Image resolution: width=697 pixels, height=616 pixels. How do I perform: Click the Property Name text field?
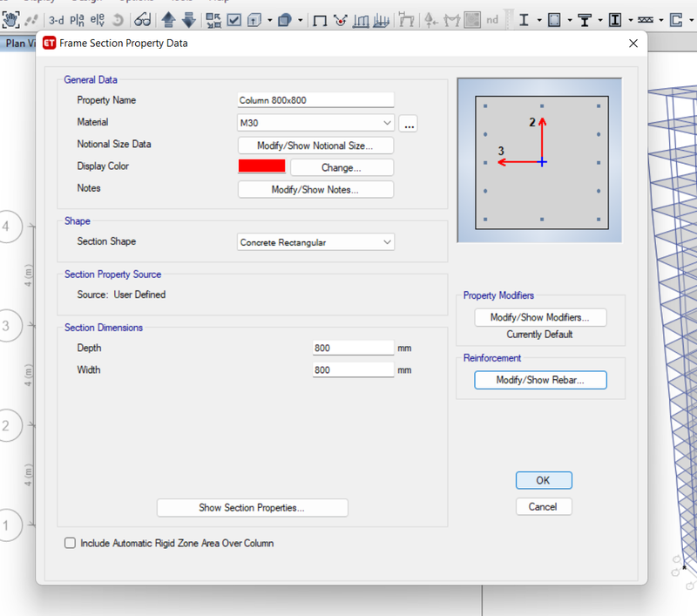pyautogui.click(x=315, y=100)
